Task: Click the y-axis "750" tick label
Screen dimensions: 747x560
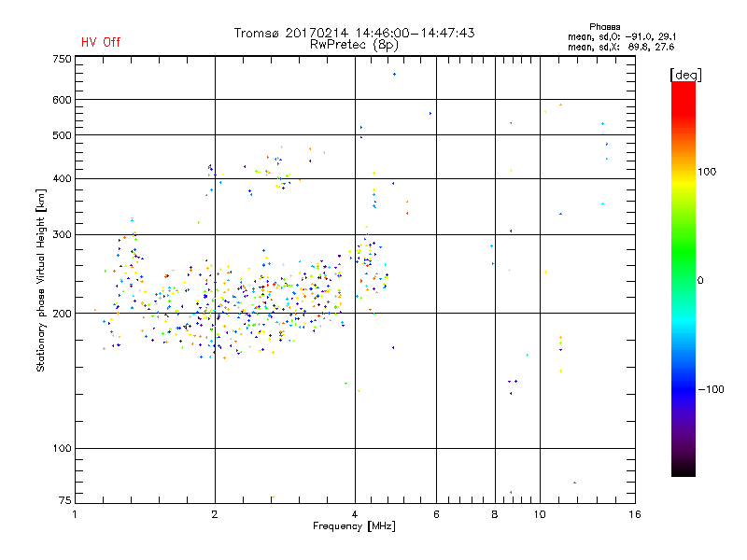Action: 62,59
